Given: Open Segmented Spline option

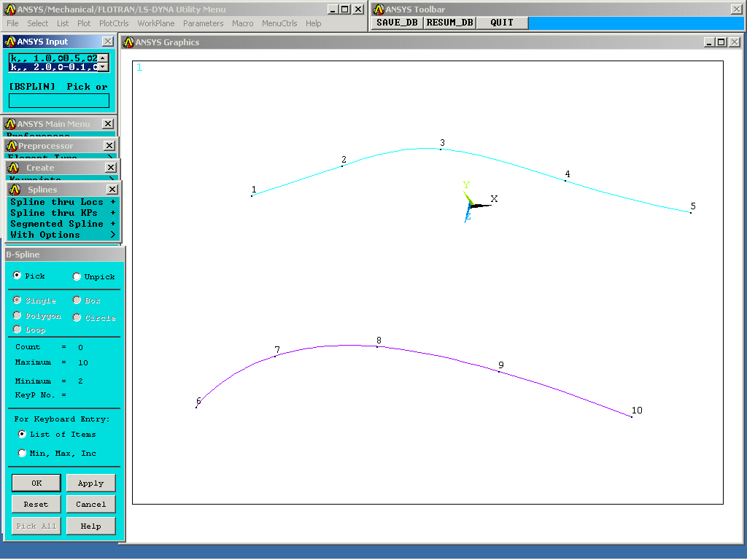Looking at the screenshot, I should [63, 224].
